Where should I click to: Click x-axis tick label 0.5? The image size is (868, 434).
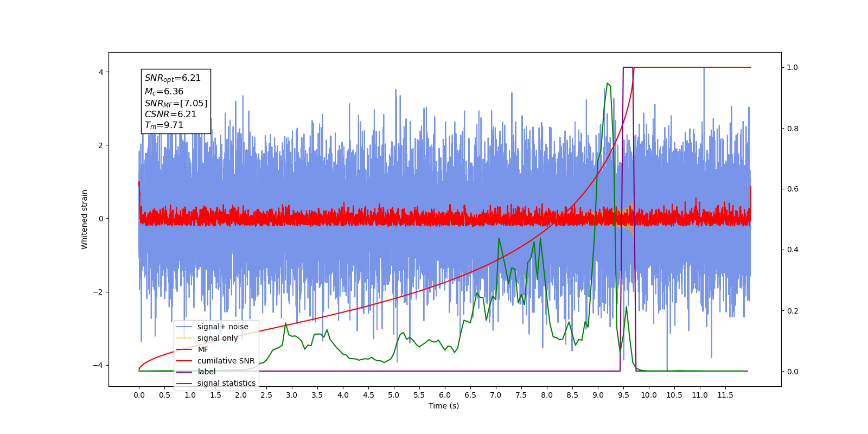click(x=164, y=395)
